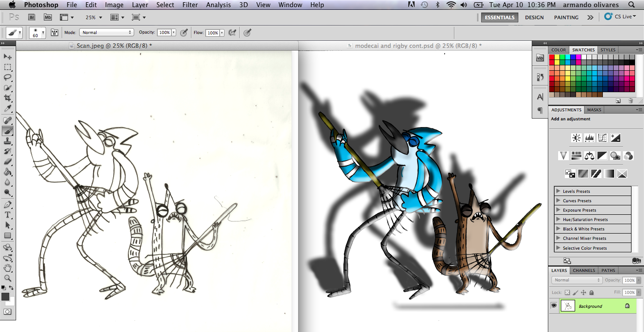This screenshot has height=332, width=644.
Task: Open the Filter menu
Action: coord(190,5)
